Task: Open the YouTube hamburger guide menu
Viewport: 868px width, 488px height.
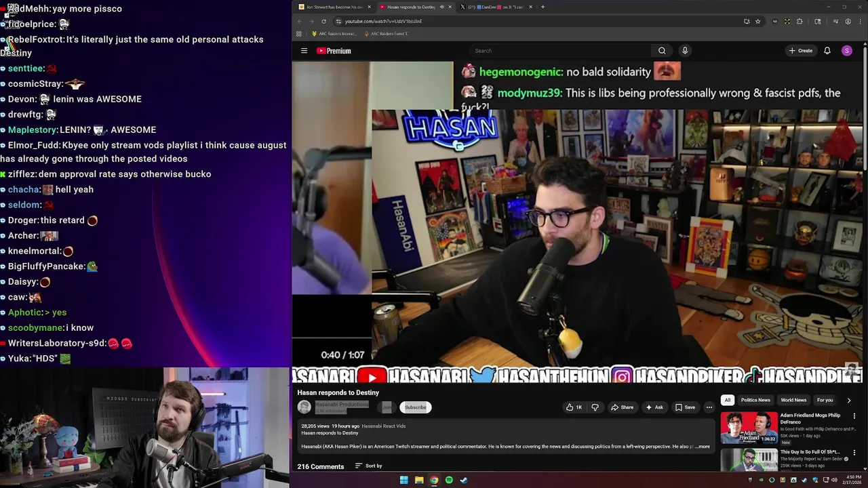Action: [x=304, y=51]
